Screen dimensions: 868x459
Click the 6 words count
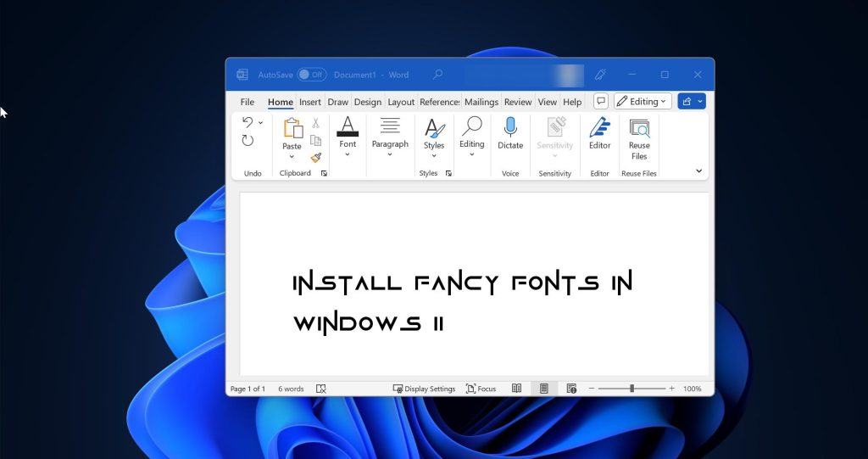click(x=291, y=389)
